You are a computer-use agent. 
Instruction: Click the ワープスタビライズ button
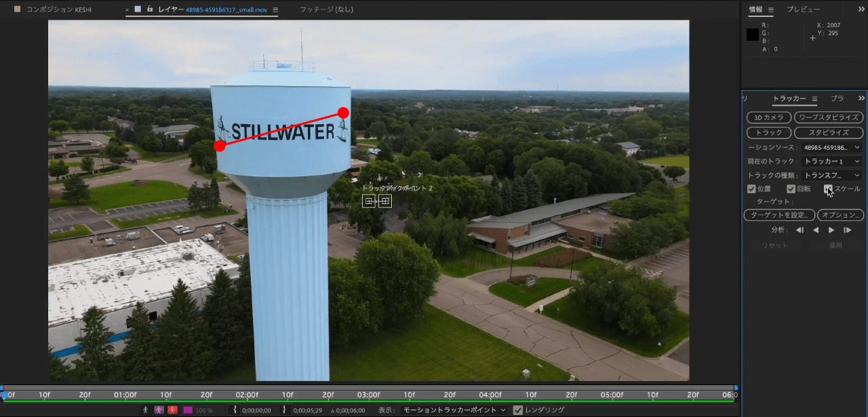(x=829, y=117)
